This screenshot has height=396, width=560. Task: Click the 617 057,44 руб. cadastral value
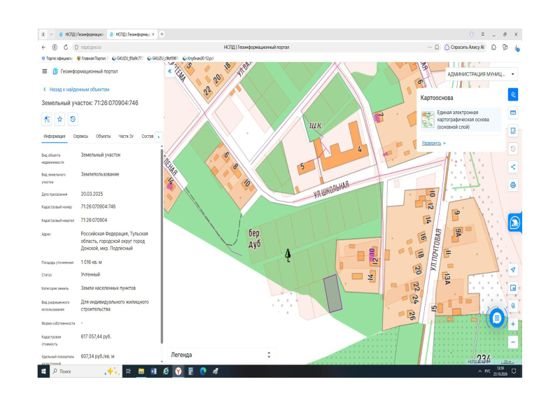click(96, 336)
